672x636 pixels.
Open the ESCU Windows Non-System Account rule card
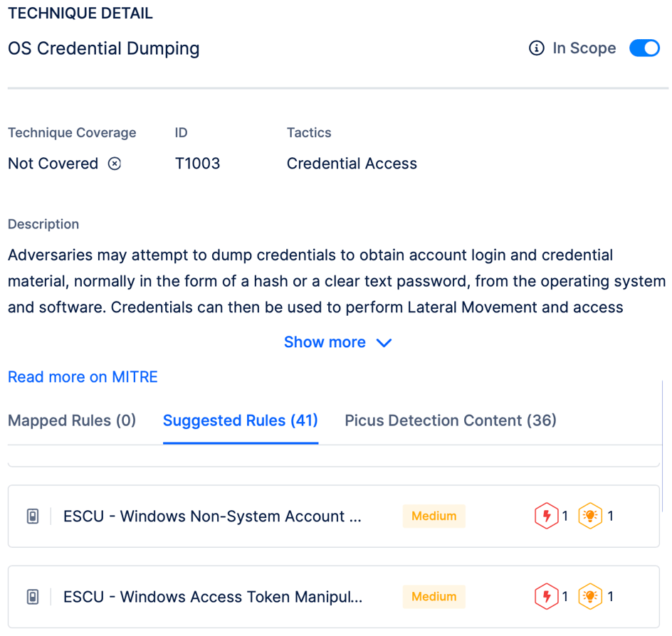tap(212, 516)
